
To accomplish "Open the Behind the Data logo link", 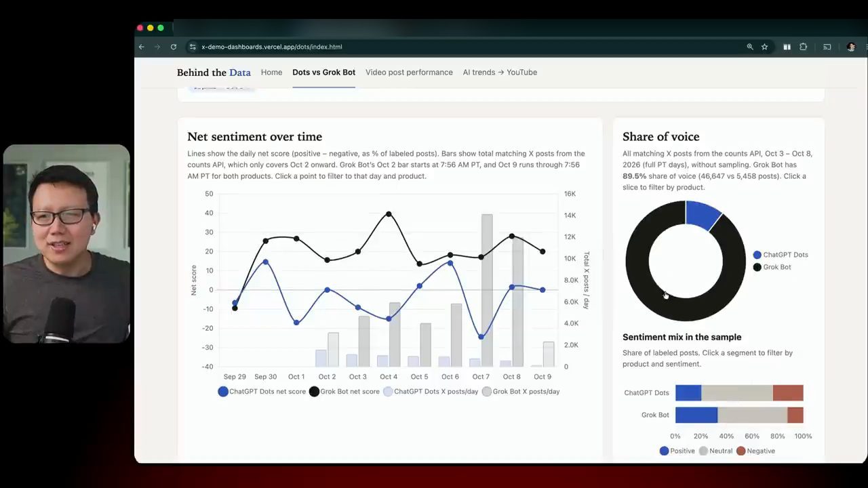I will [214, 73].
